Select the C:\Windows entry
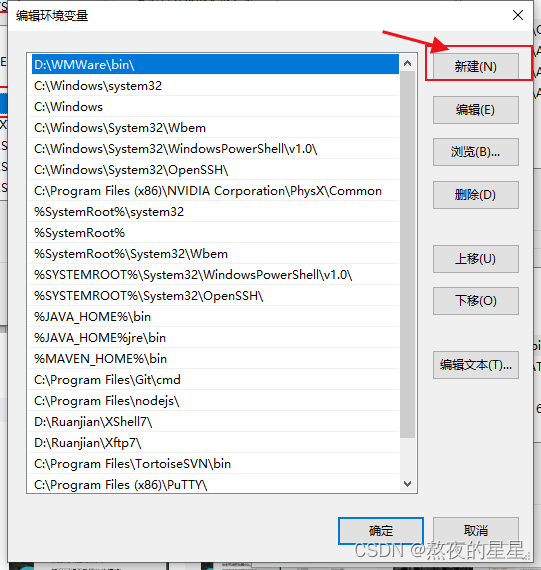 214,107
